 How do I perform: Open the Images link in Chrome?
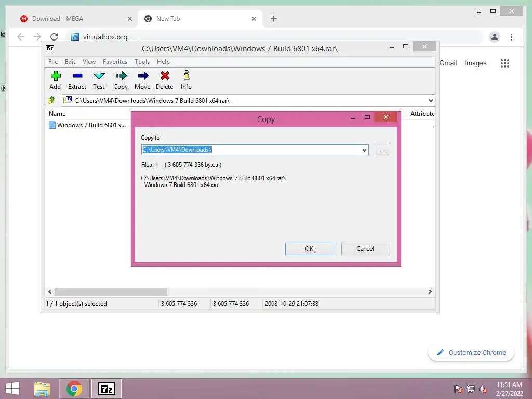pyautogui.click(x=475, y=63)
